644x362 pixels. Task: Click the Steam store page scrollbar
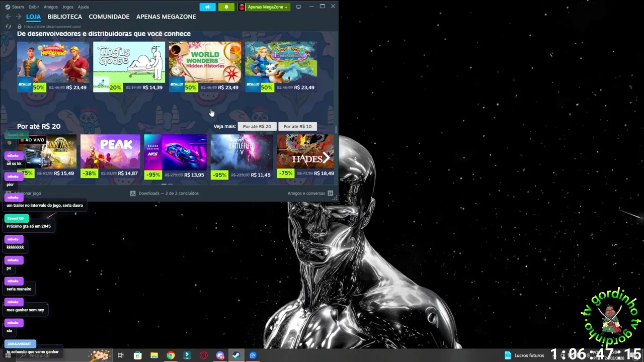pyautogui.click(x=336, y=130)
